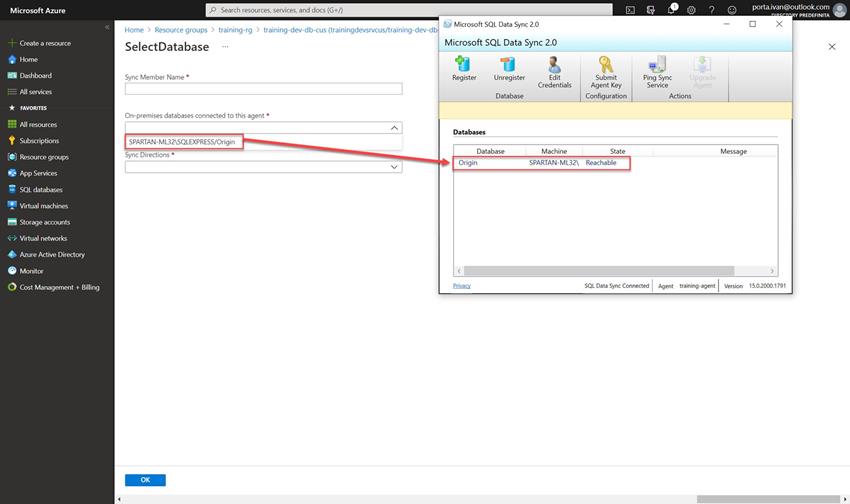
Task: Open Edit Credentials in Data Sync
Action: point(554,73)
